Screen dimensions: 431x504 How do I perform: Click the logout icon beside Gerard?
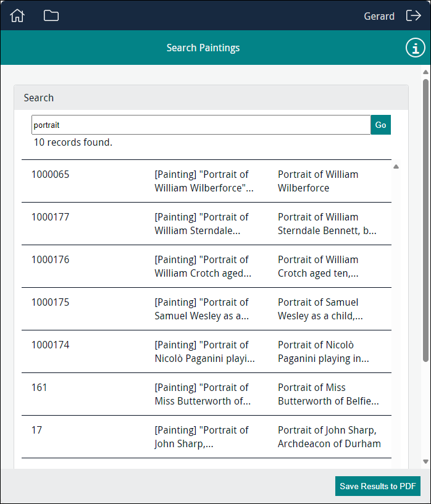[413, 16]
